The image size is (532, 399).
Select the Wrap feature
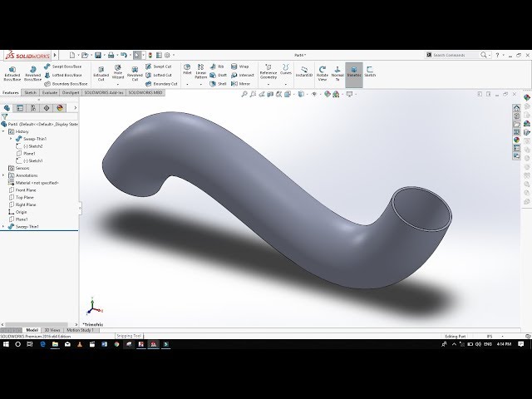pyautogui.click(x=239, y=66)
